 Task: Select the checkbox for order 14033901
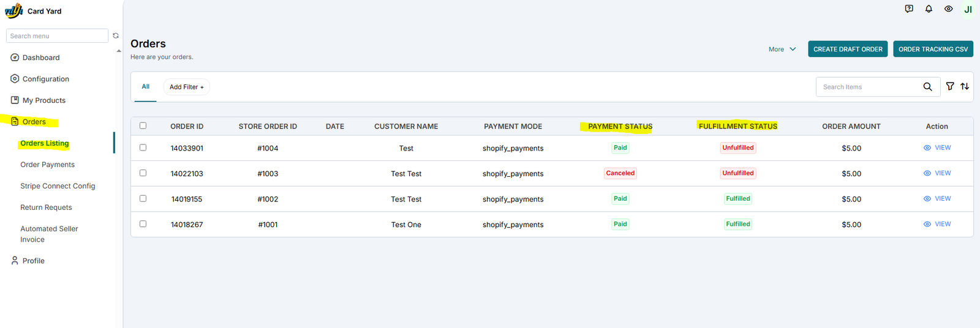click(x=143, y=147)
